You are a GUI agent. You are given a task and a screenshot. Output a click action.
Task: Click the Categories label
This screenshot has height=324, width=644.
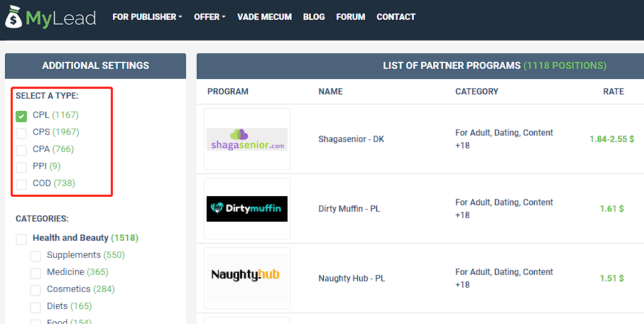tap(43, 219)
